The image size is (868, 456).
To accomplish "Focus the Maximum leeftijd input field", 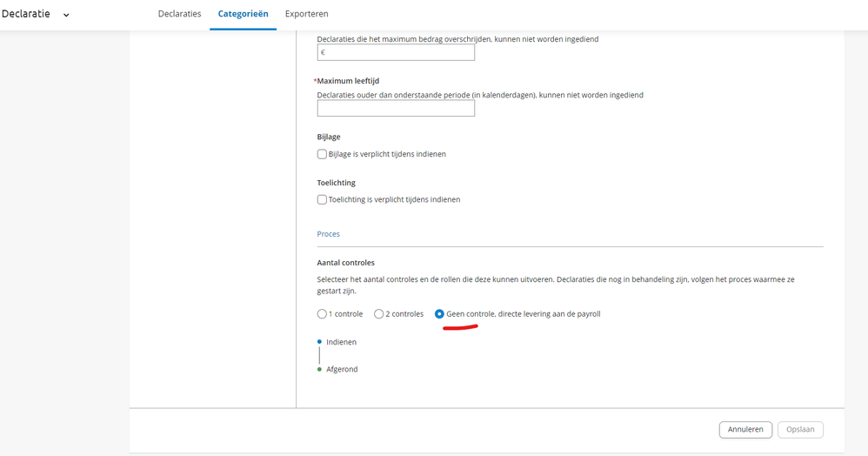I will point(396,108).
